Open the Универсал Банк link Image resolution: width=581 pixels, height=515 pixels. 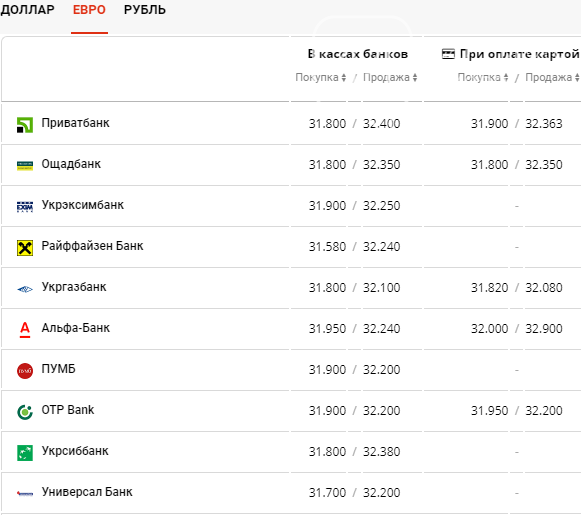87,492
